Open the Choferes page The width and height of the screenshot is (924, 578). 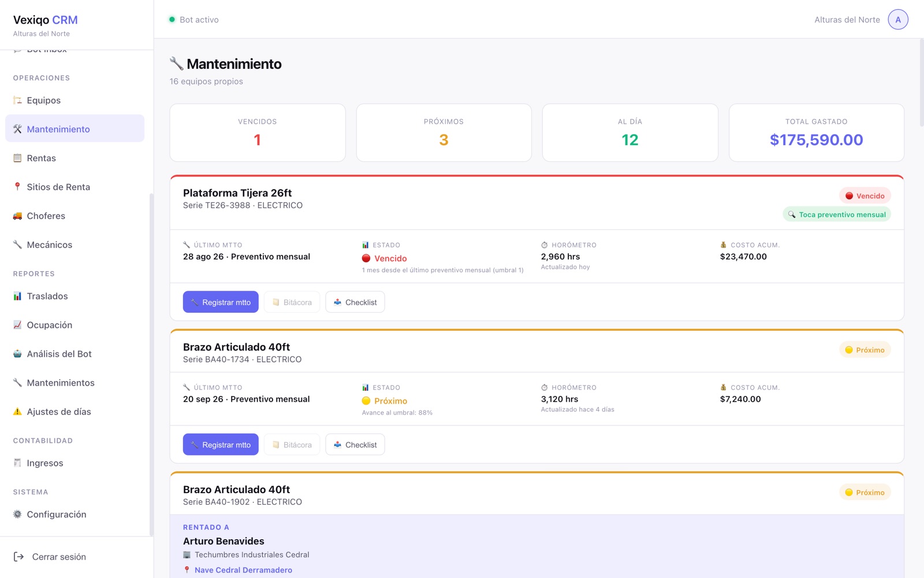click(75, 216)
